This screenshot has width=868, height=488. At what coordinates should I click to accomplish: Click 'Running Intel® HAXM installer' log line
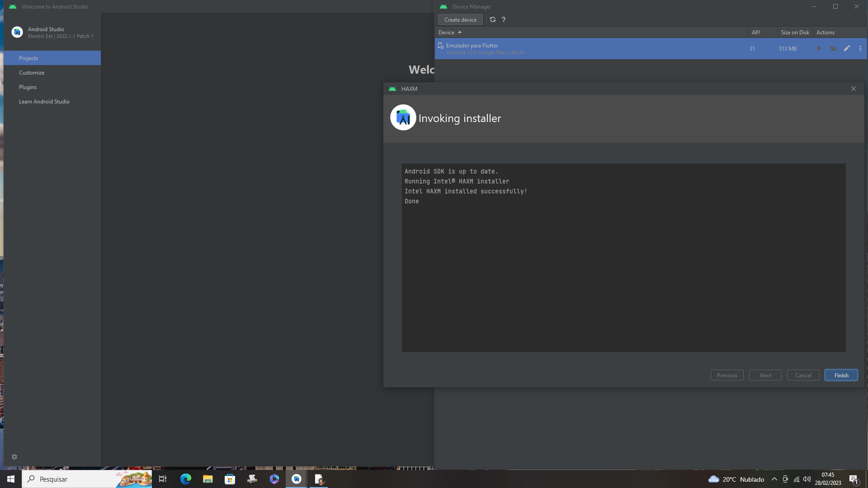point(457,181)
